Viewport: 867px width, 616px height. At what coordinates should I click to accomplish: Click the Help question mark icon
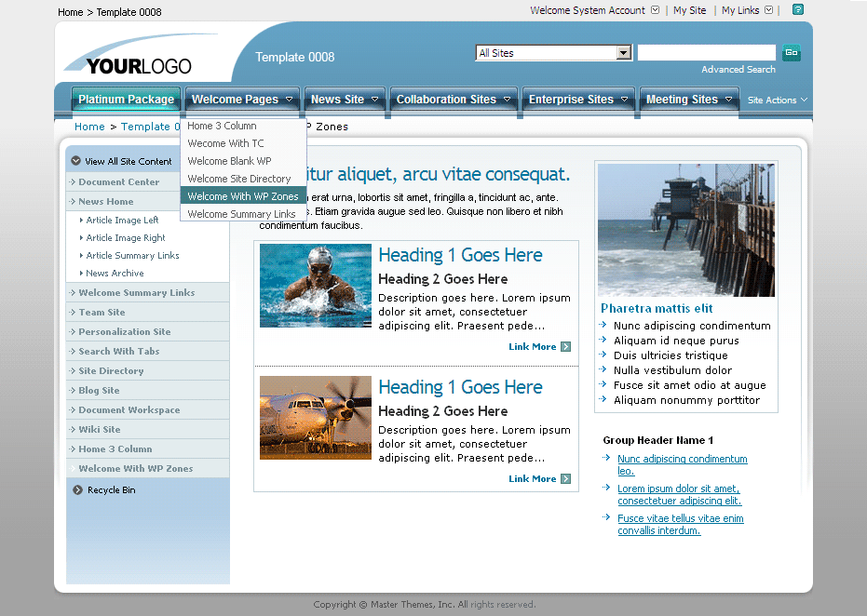[795, 9]
